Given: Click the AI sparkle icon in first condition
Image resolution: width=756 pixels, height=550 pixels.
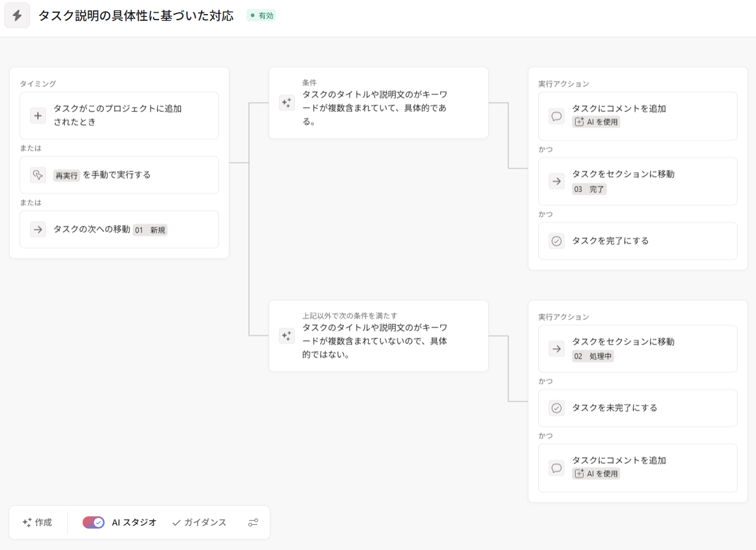Looking at the screenshot, I should pos(286,103).
